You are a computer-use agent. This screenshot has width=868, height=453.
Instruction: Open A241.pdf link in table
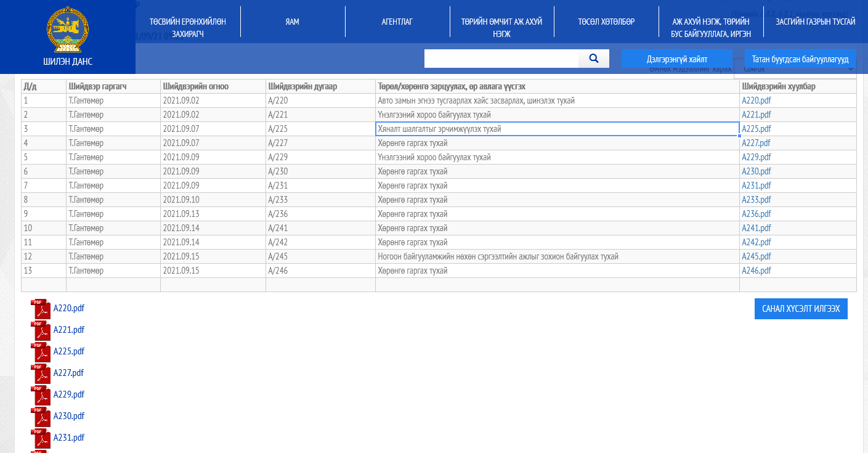pyautogui.click(x=756, y=228)
